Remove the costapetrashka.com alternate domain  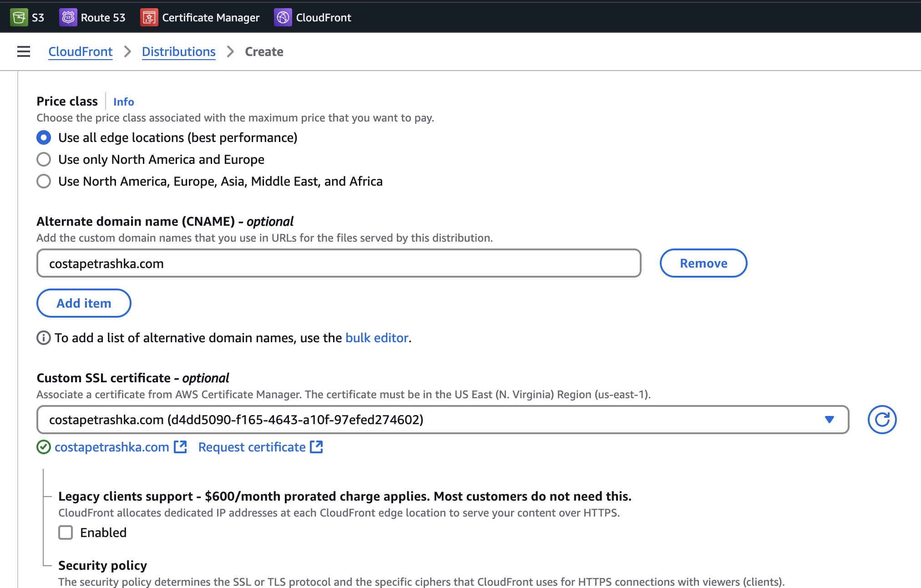coord(703,263)
